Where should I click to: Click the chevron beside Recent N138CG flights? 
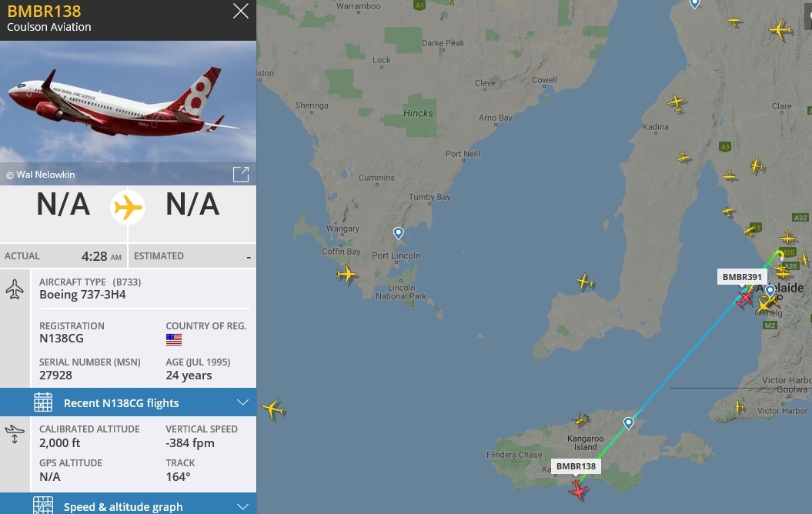point(242,402)
